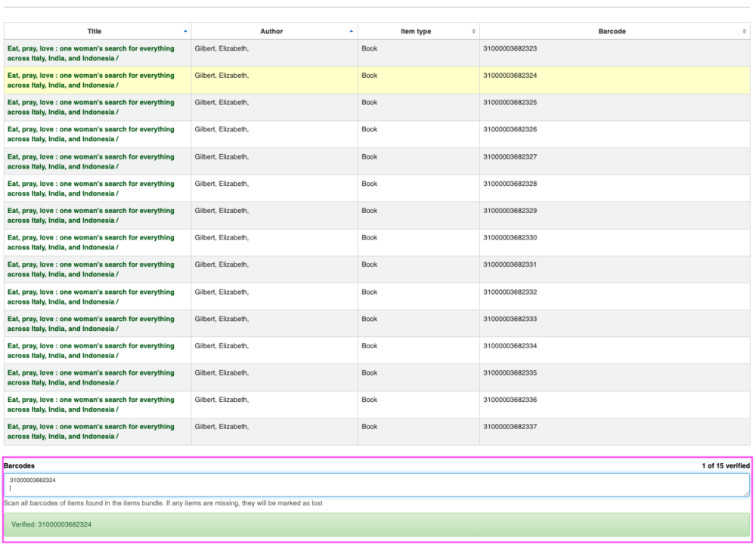
Task: Click the "Barcodes" field label
Action: (20, 466)
